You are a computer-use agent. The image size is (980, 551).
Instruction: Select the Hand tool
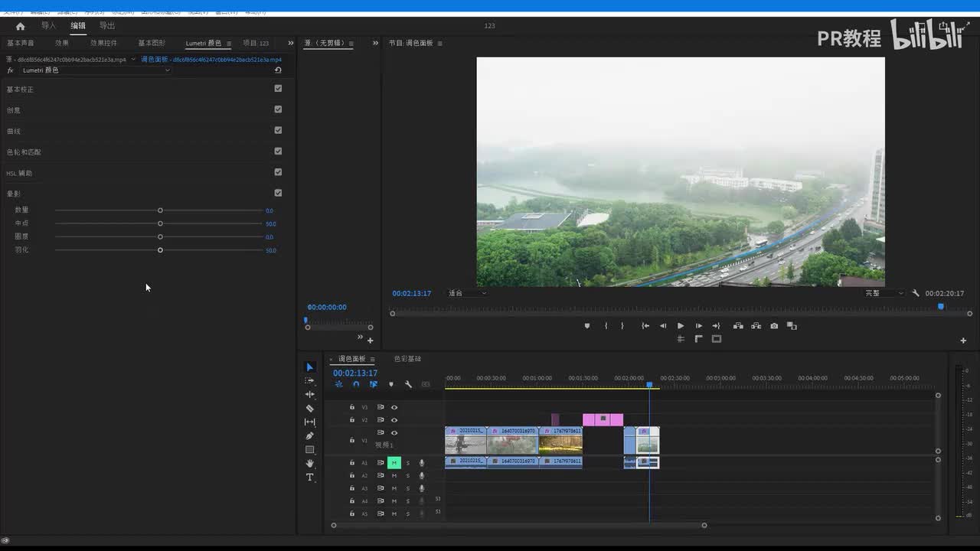coord(309,464)
